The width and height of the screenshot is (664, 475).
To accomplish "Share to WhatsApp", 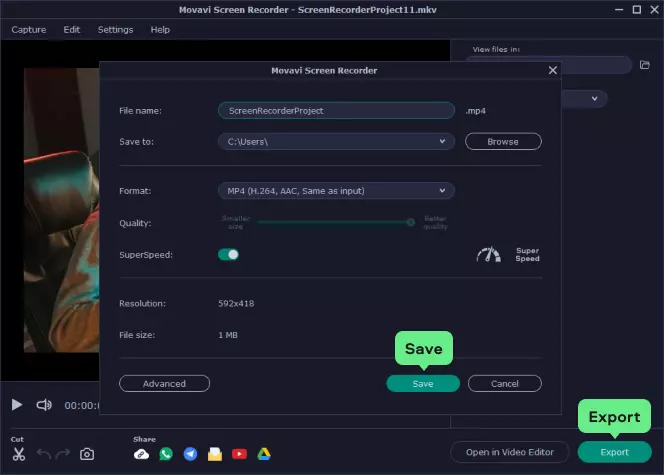I will coord(166,454).
